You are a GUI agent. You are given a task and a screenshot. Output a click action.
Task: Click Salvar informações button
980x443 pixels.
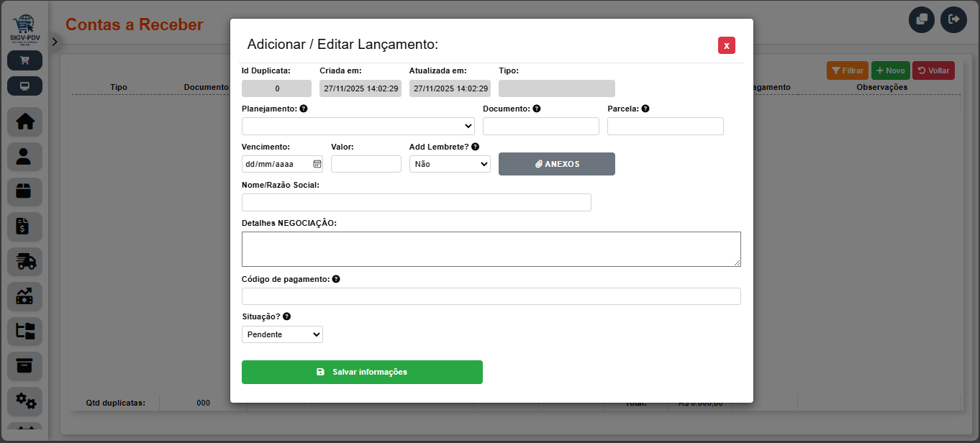(x=362, y=372)
